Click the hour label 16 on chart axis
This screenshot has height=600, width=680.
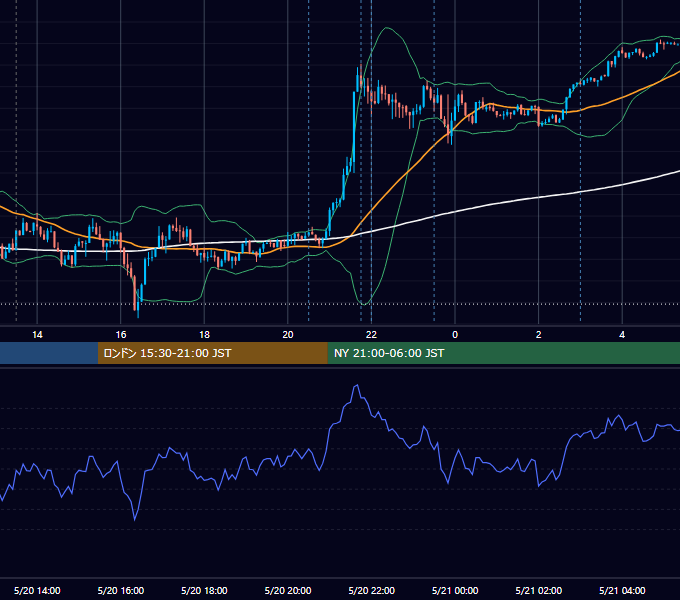(x=121, y=335)
